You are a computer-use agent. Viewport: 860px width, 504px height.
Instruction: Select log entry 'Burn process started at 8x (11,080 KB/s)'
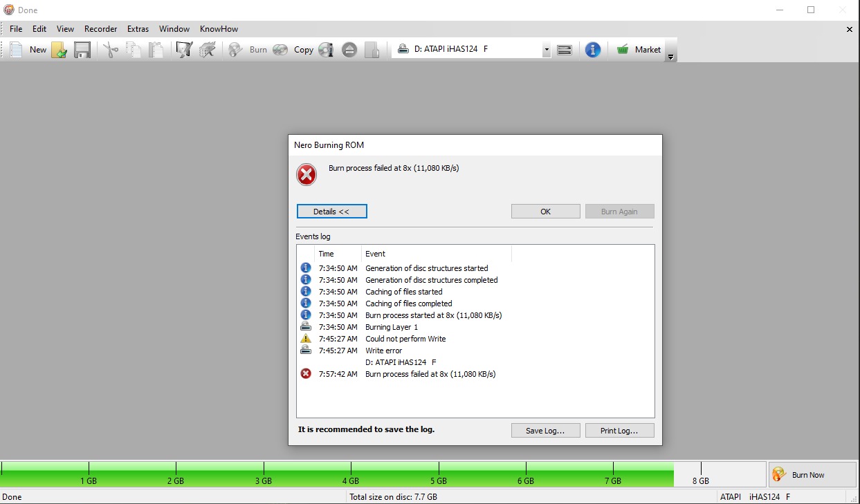coord(433,315)
